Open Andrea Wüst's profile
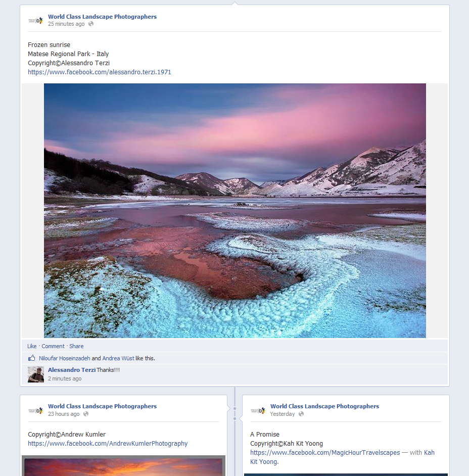Screen dimensions: 469x476 118,358
